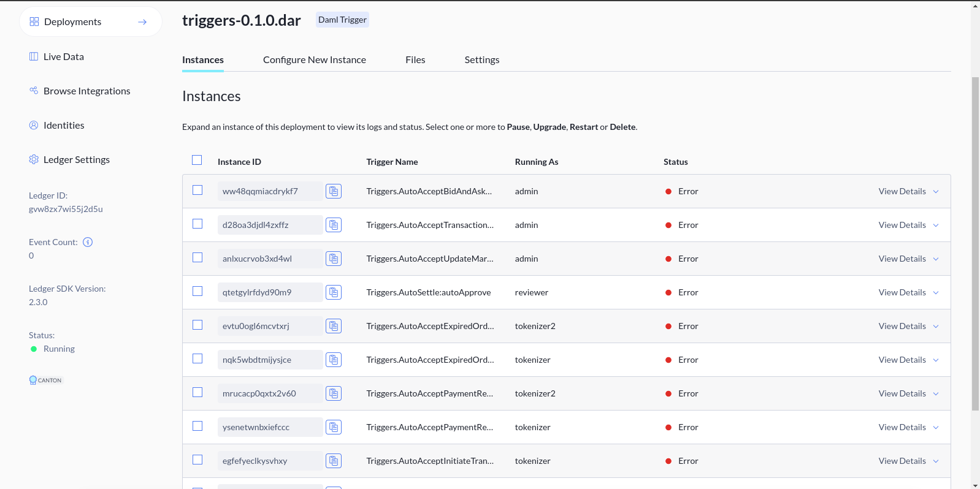Copy instance ID qtetgylrfdyd90m9 using copy icon
This screenshot has height=489, width=980.
tap(334, 292)
